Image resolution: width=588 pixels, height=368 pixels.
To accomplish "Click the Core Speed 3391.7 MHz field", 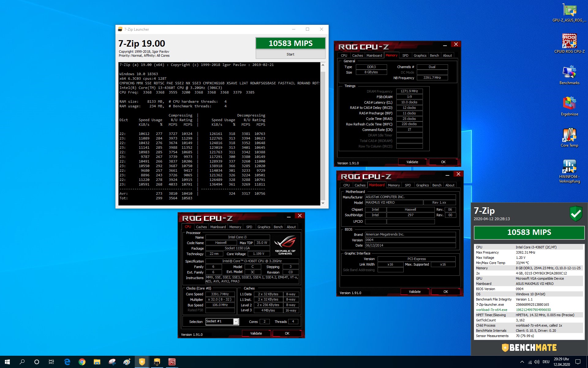I will 220,294.
